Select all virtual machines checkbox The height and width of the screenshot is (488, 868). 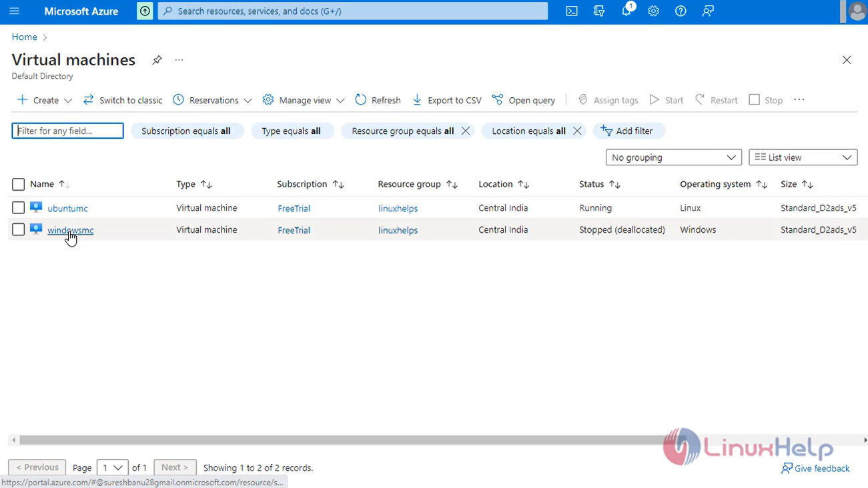tap(19, 185)
